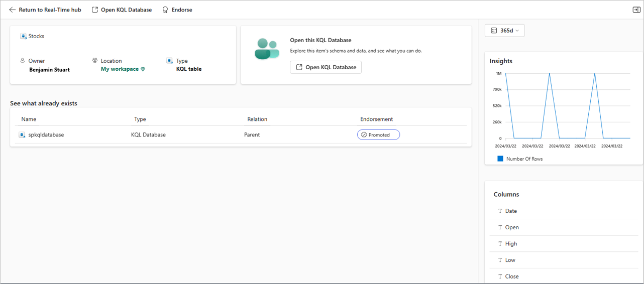The width and height of the screenshot is (644, 284).
Task: Click the KQL Database cell in the table
Action: pyautogui.click(x=148, y=135)
